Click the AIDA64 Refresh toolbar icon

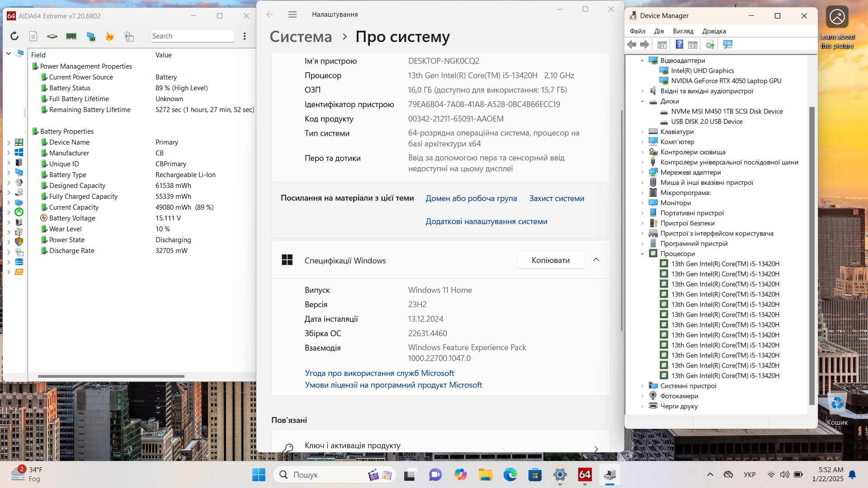(14, 36)
